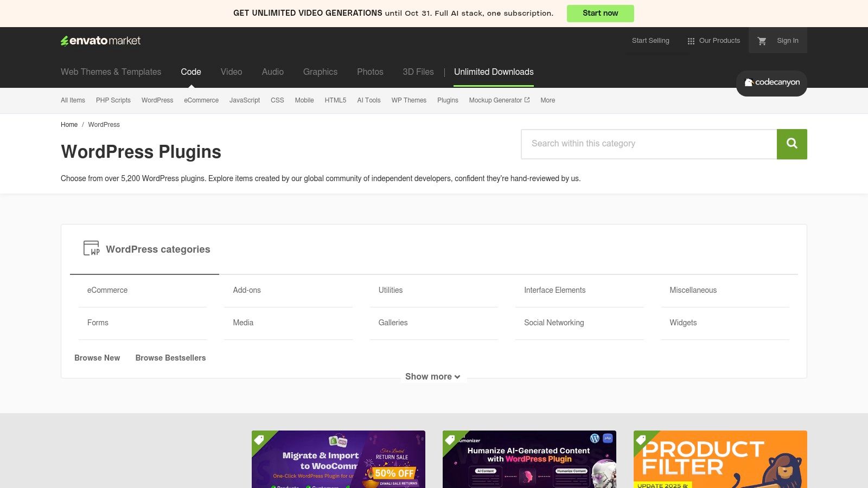Click the WordPress categories WP icon
The width and height of the screenshot is (868, 488).
point(91,248)
